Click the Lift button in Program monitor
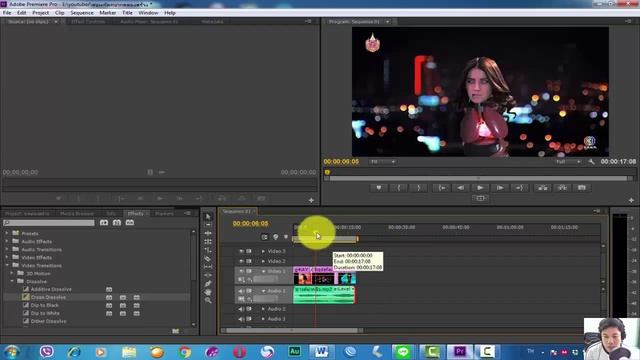Viewport: 640px width, 360px height. point(542,188)
